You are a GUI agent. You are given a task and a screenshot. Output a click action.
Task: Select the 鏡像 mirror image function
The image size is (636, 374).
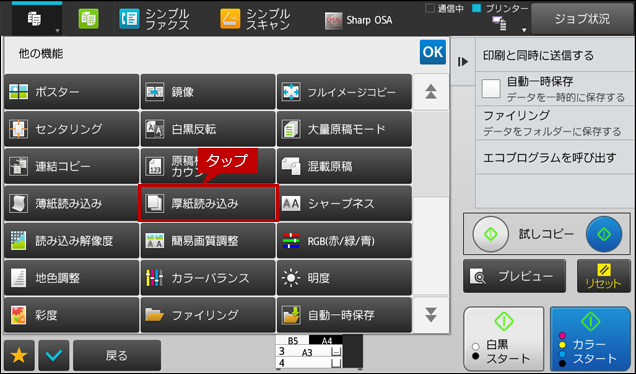pyautogui.click(x=208, y=92)
